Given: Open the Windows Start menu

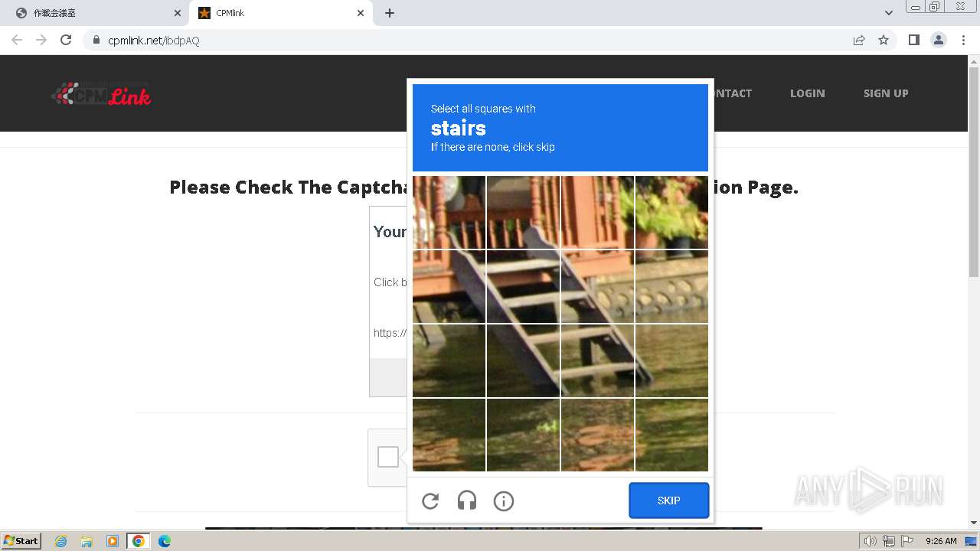Looking at the screenshot, I should tap(21, 540).
